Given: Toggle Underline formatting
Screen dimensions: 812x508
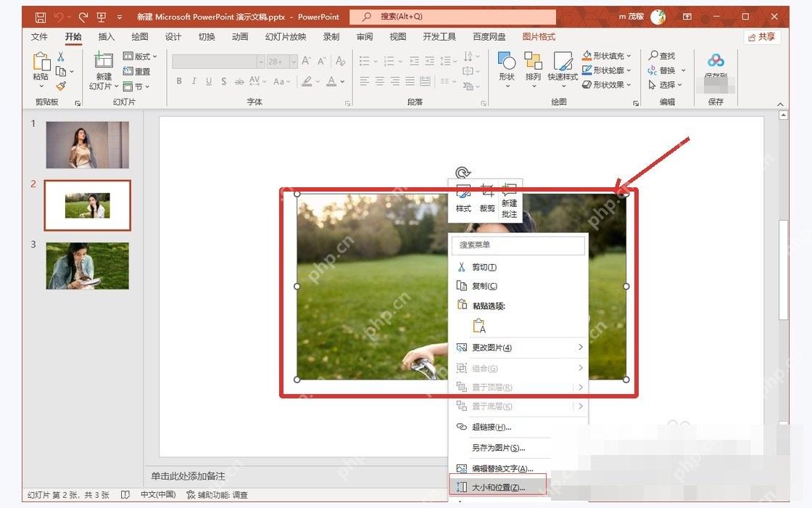Looking at the screenshot, I should coord(209,81).
